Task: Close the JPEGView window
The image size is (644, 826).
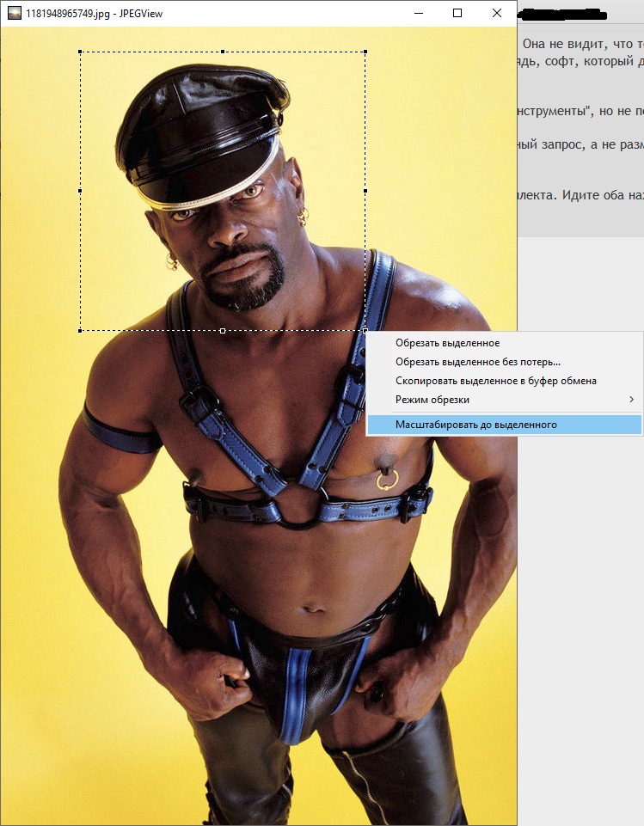Action: pyautogui.click(x=496, y=13)
